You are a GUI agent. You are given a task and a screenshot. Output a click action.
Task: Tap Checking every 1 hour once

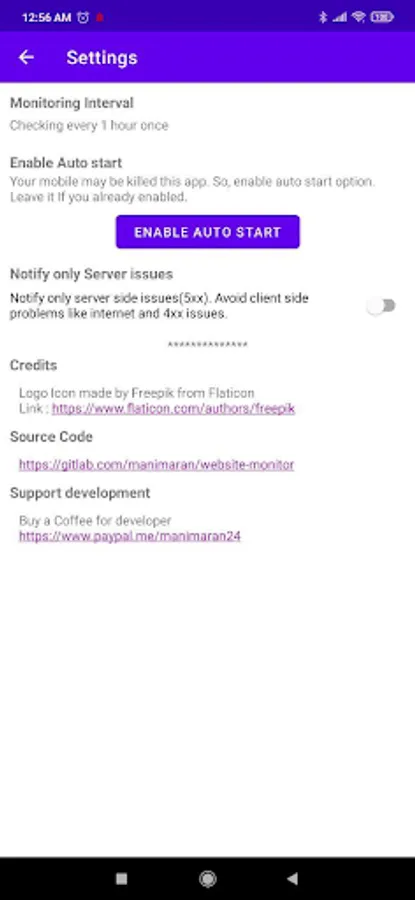[x=89, y=126]
